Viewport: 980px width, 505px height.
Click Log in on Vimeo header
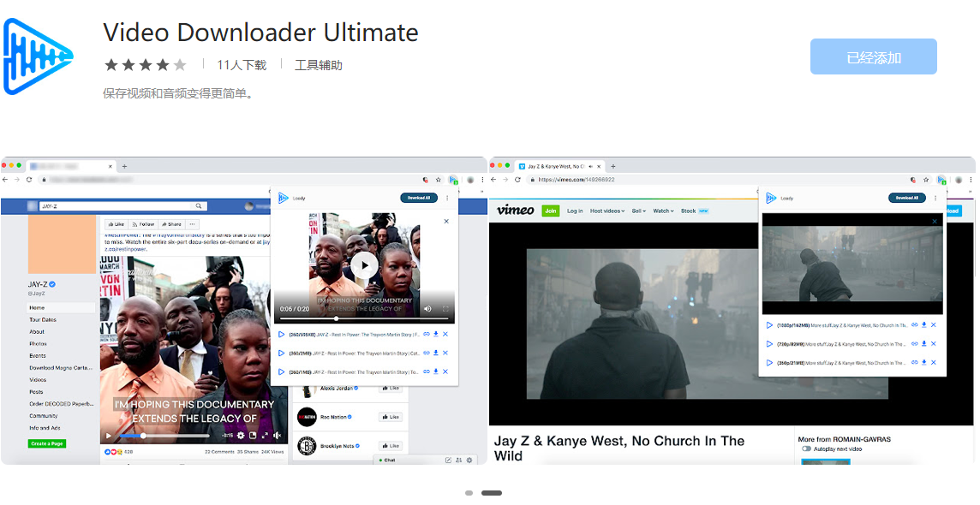[x=575, y=211]
